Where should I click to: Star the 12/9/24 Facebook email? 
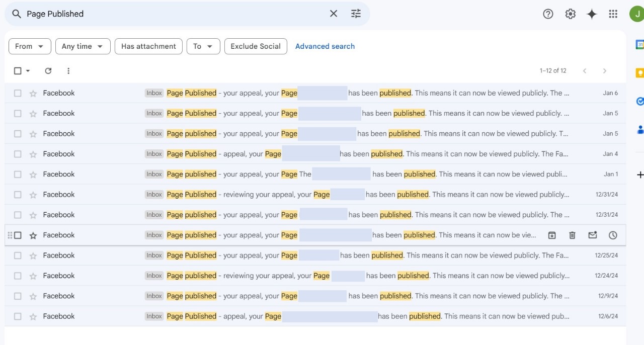(33, 296)
